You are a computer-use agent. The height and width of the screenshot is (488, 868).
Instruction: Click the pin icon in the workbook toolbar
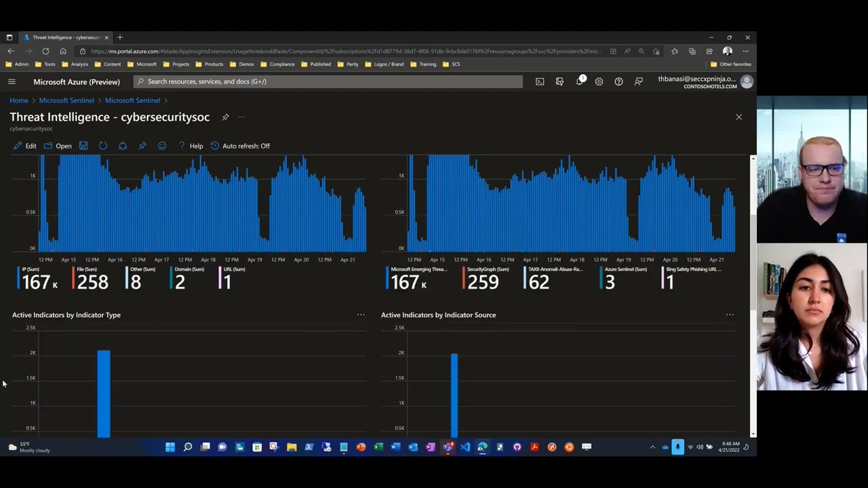142,146
